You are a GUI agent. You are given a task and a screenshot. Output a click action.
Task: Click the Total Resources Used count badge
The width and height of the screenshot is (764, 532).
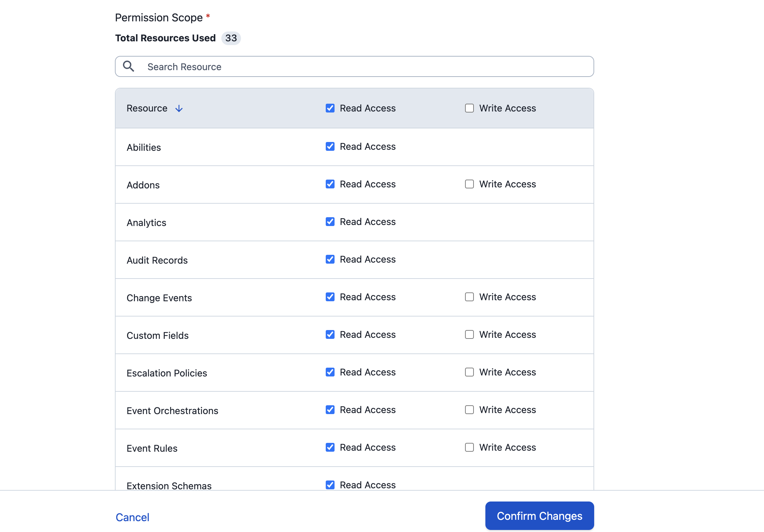231,38
